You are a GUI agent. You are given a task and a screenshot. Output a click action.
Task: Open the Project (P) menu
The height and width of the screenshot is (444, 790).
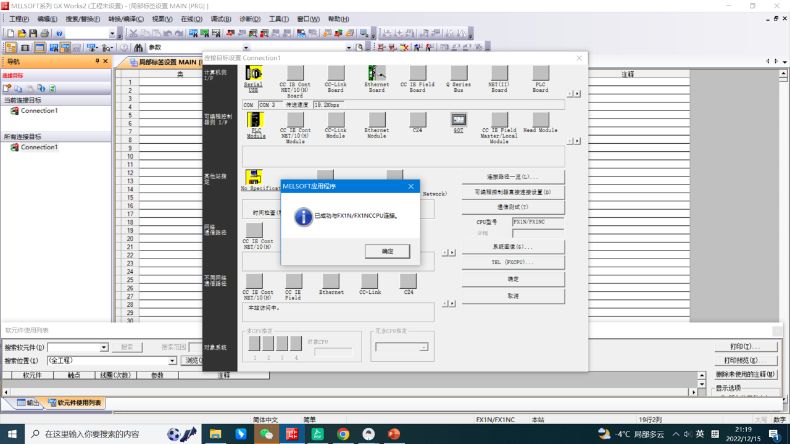coord(19,19)
